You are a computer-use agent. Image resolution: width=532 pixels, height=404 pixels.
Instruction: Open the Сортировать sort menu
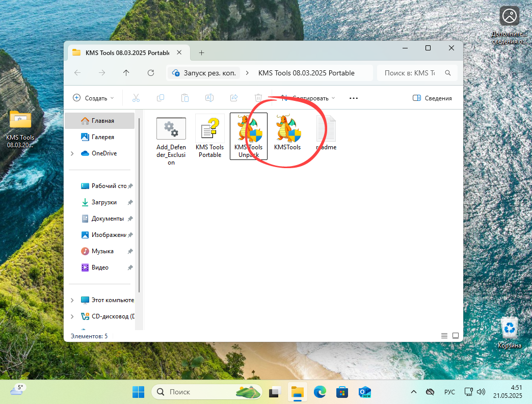[x=307, y=98]
